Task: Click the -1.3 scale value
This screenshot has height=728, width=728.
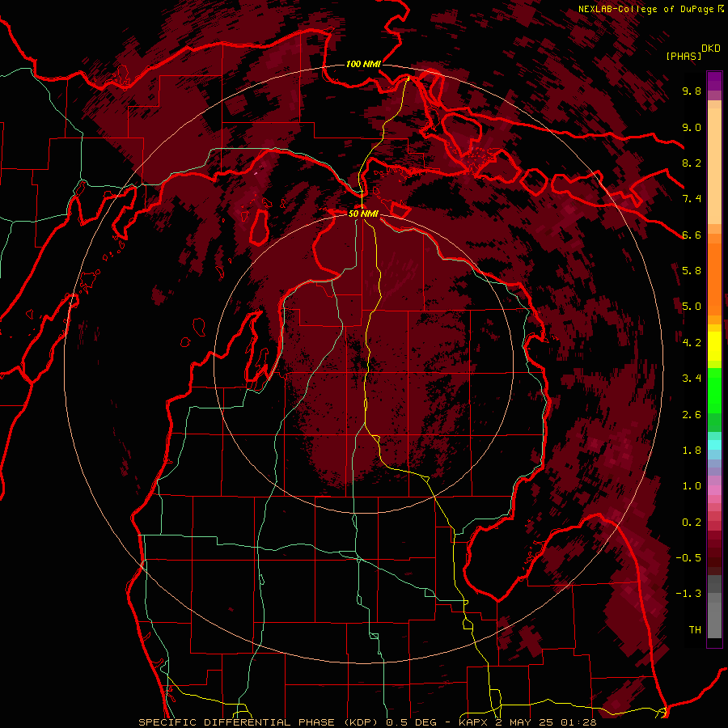Action: [688, 594]
